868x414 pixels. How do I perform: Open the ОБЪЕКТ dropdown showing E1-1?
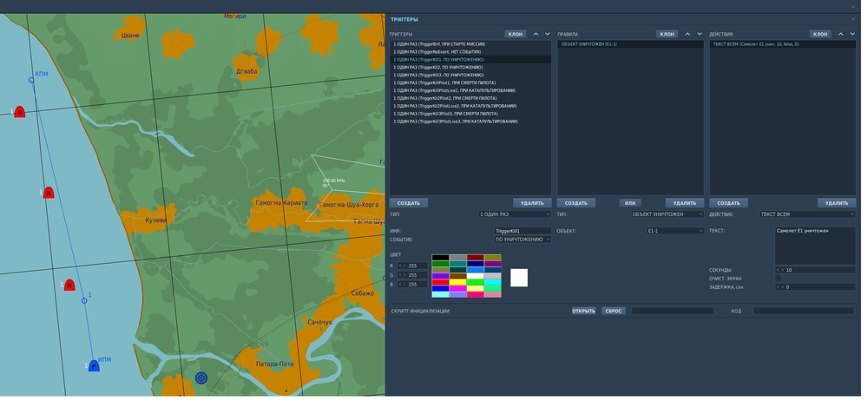click(x=675, y=231)
